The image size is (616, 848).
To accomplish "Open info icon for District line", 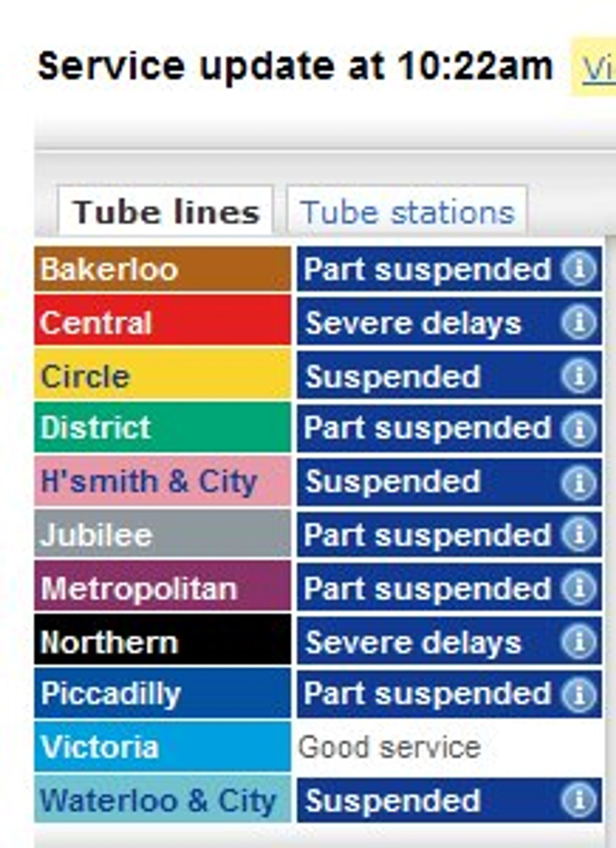I will (579, 429).
